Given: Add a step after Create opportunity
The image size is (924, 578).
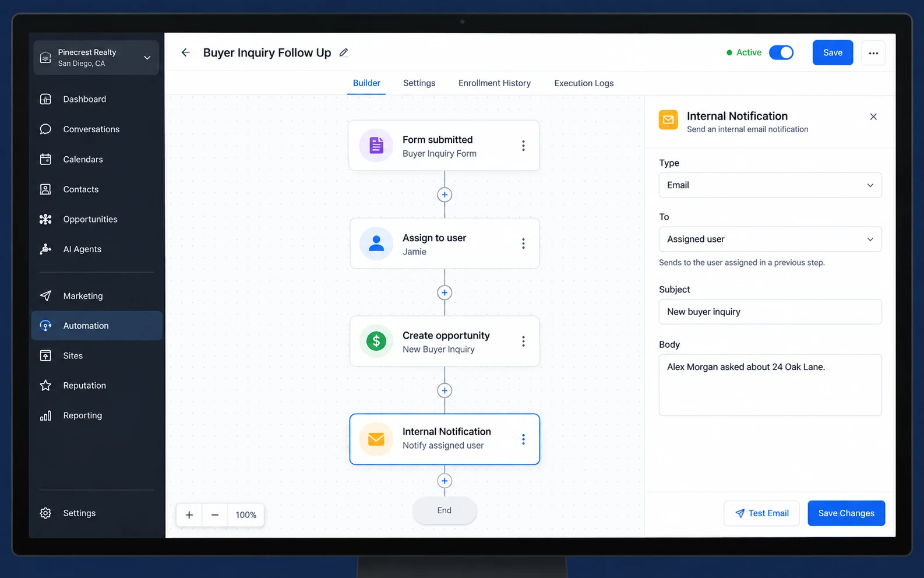Looking at the screenshot, I should [x=445, y=390].
